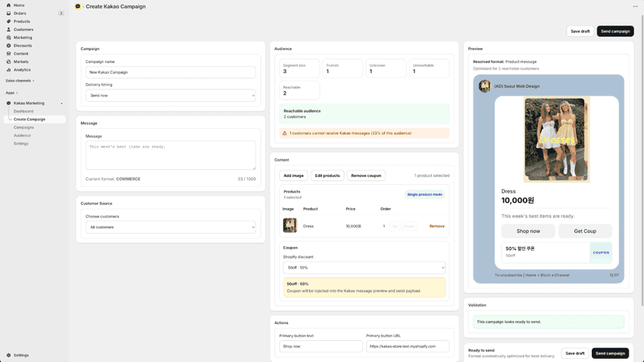Focus the Message text area
The width and height of the screenshot is (644, 362).
[x=170, y=155]
